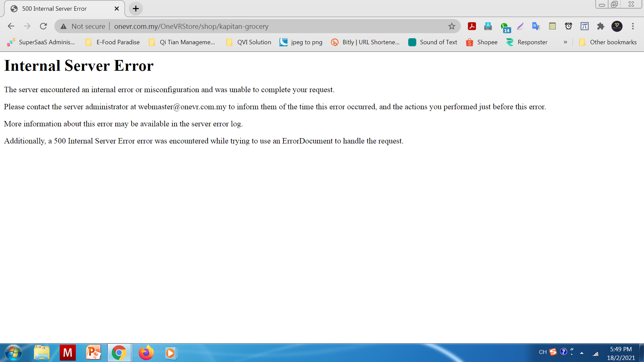
Task: Open the Extensions puzzle piece menu
Action: click(x=600, y=26)
